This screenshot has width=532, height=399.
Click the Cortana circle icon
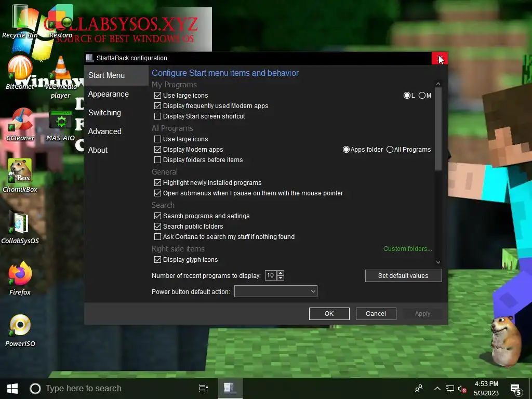coord(35,389)
